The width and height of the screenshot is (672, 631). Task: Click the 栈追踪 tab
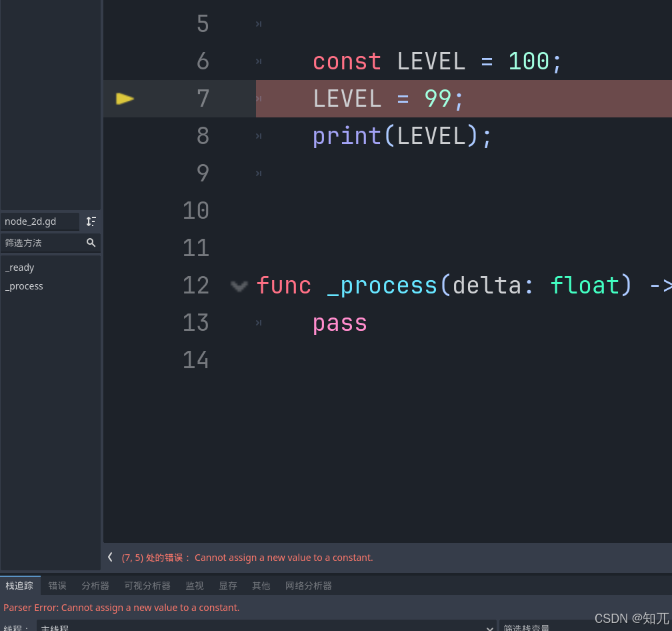coord(19,585)
